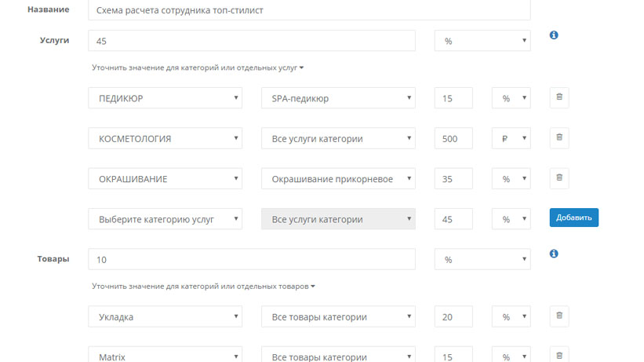The height and width of the screenshot is (362, 644).
Task: Collapse product category refinement section
Action: click(x=203, y=287)
